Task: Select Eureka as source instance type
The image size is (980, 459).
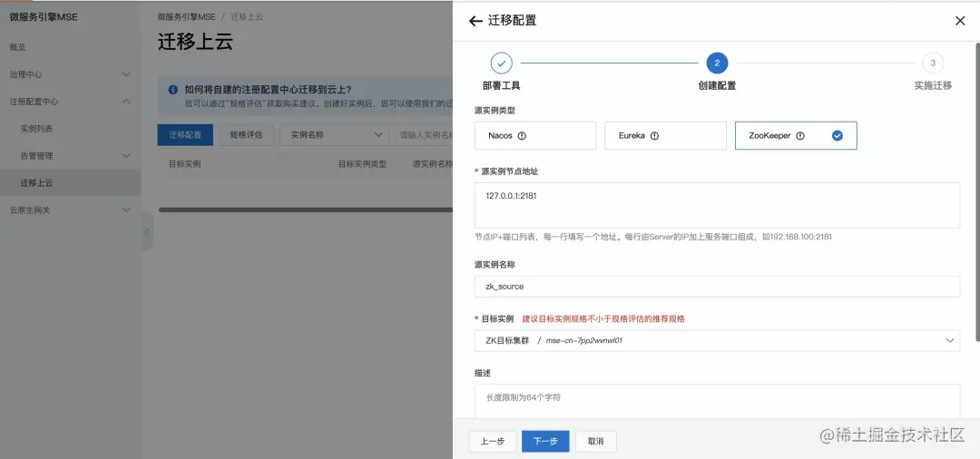Action: [665, 135]
